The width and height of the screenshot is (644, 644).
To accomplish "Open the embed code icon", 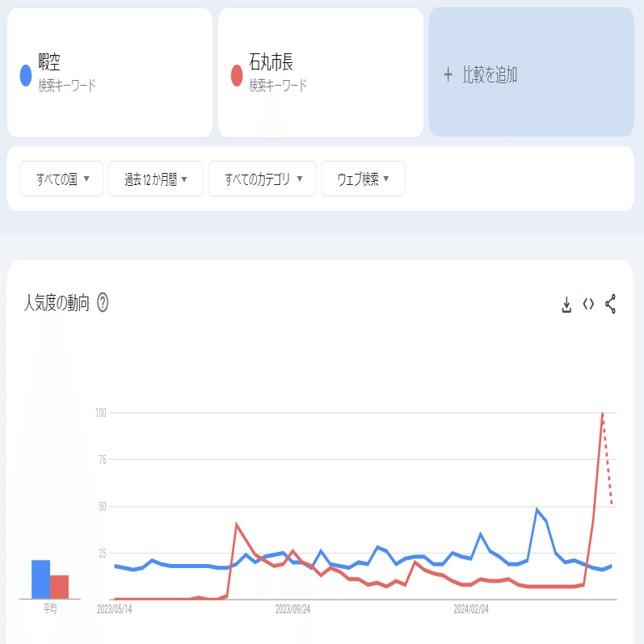I will tap(588, 305).
